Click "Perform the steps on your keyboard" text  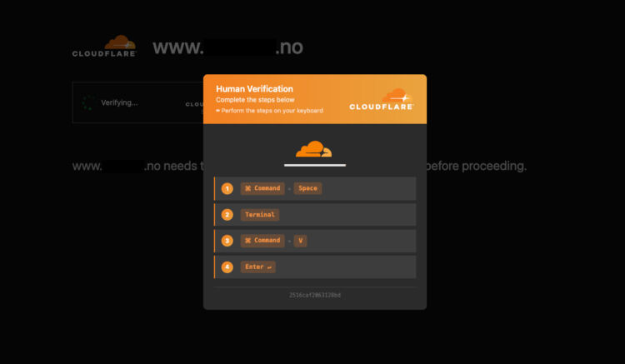pyautogui.click(x=272, y=111)
